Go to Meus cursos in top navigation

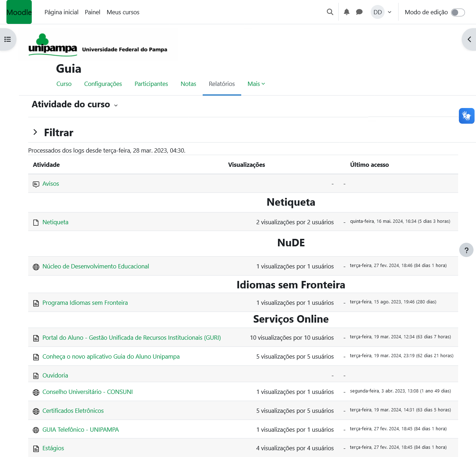[x=123, y=12]
